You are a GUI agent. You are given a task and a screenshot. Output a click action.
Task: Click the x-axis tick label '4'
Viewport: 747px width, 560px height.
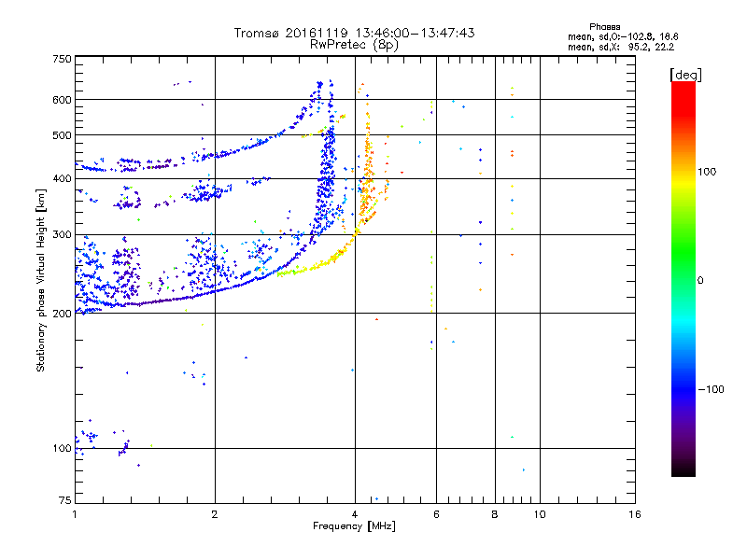pyautogui.click(x=355, y=514)
